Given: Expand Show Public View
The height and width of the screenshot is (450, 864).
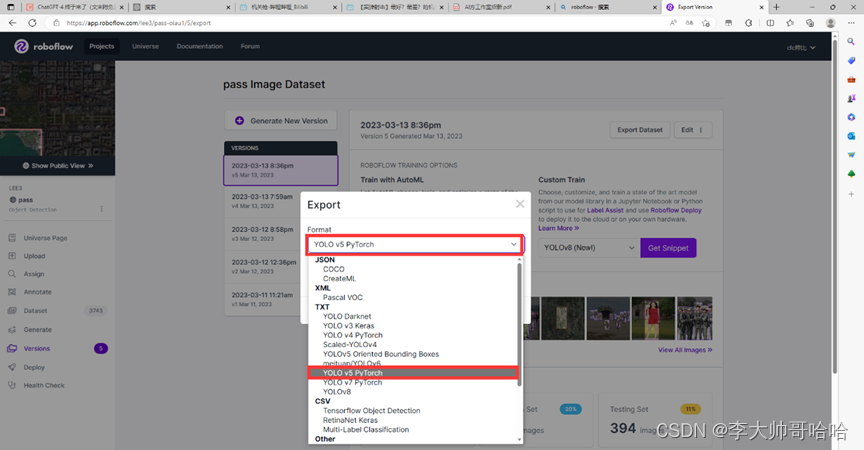Looking at the screenshot, I should click(58, 165).
